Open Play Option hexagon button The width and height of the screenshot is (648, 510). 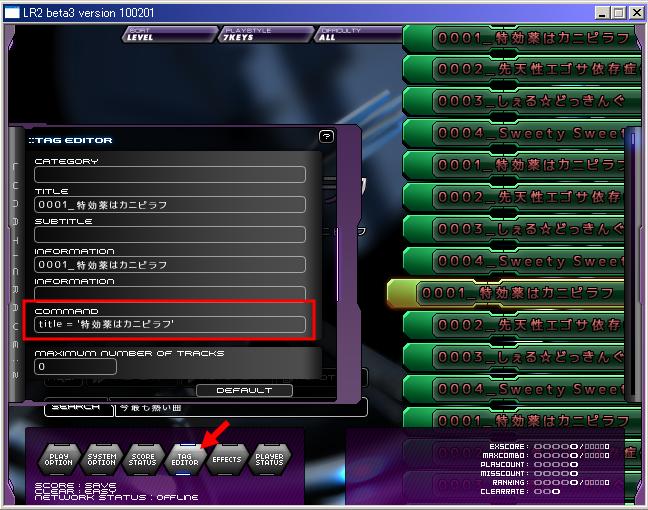59,460
